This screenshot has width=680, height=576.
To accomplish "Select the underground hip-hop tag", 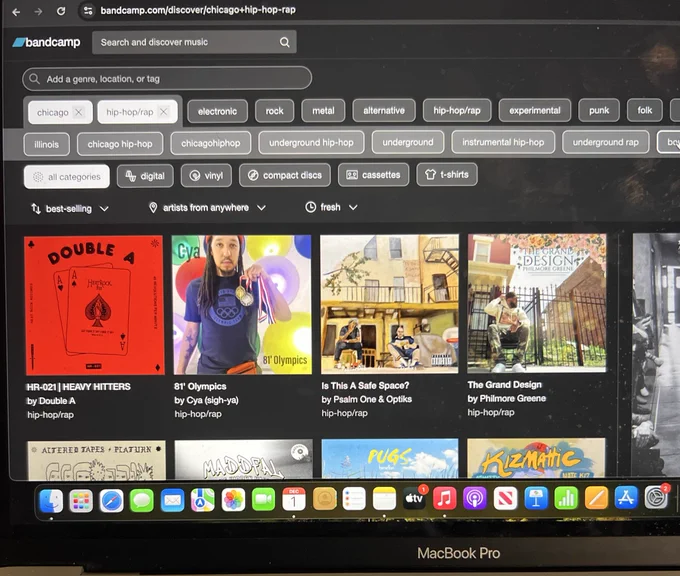I will pyautogui.click(x=311, y=142).
